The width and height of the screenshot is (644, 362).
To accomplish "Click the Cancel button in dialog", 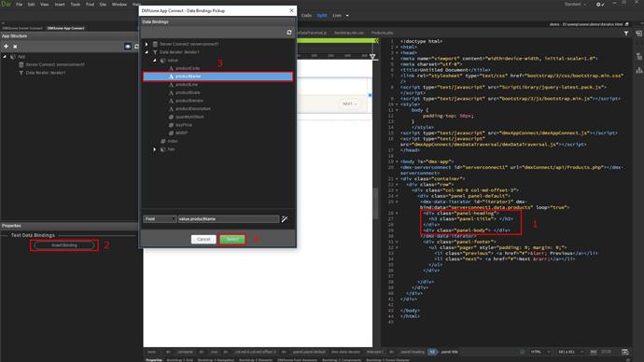I will click(203, 239).
